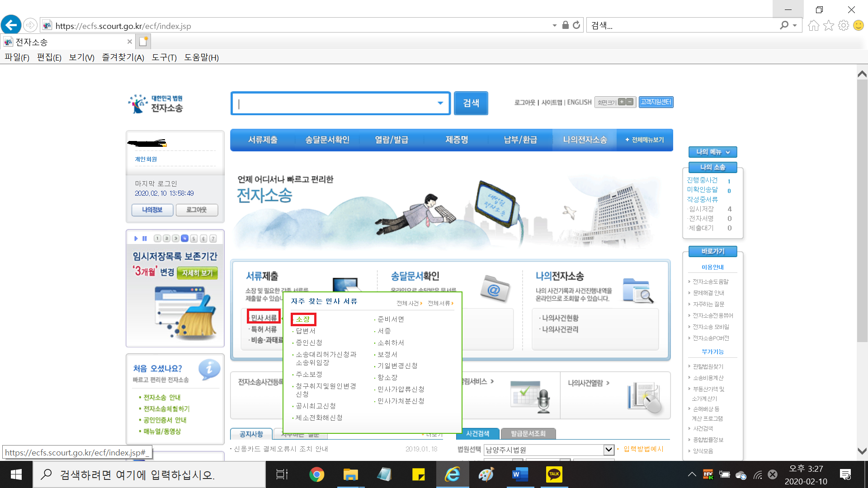Click the browser back arrow button
This screenshot has width=868, height=488.
(x=11, y=25)
